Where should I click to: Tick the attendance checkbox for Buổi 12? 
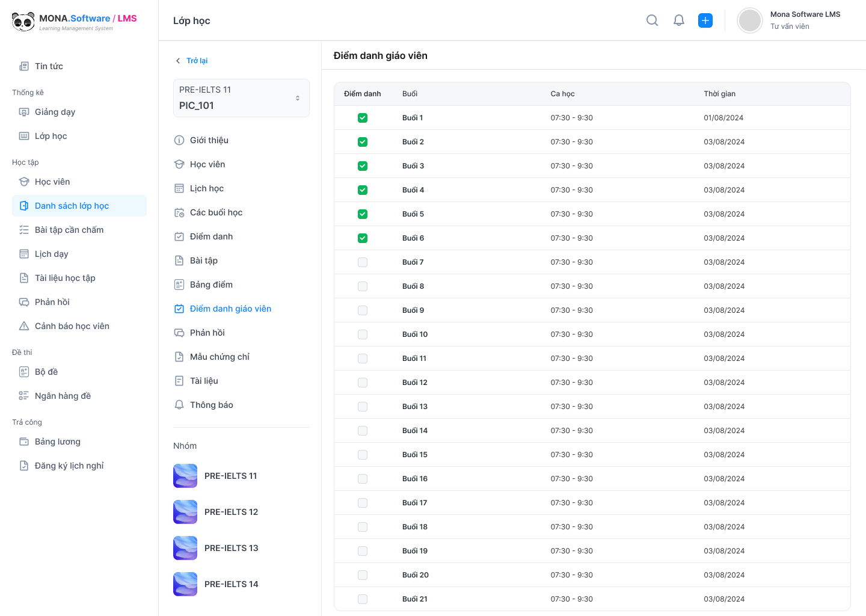[x=363, y=383]
